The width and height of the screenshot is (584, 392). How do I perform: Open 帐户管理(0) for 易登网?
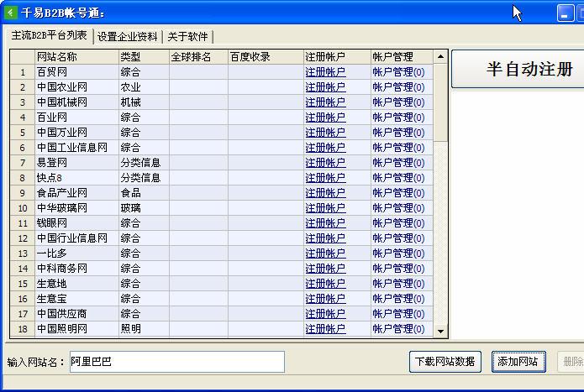point(398,163)
